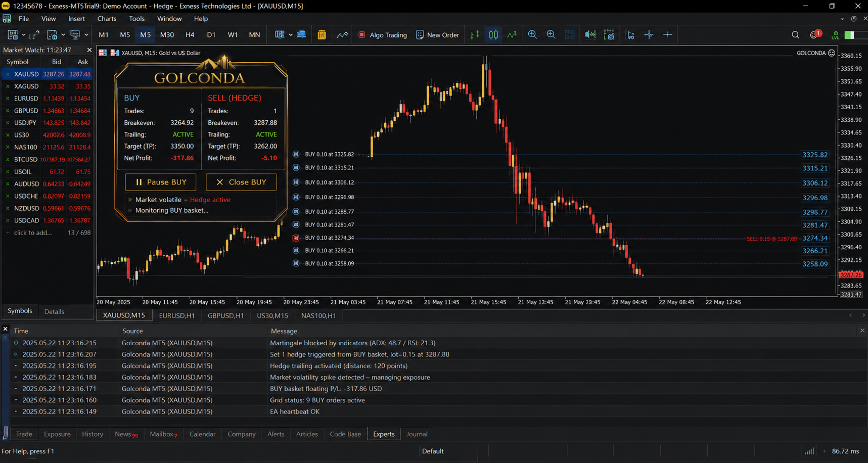Select the horizontal line drawing tool
This screenshot has height=463, width=868.
[x=668, y=35]
